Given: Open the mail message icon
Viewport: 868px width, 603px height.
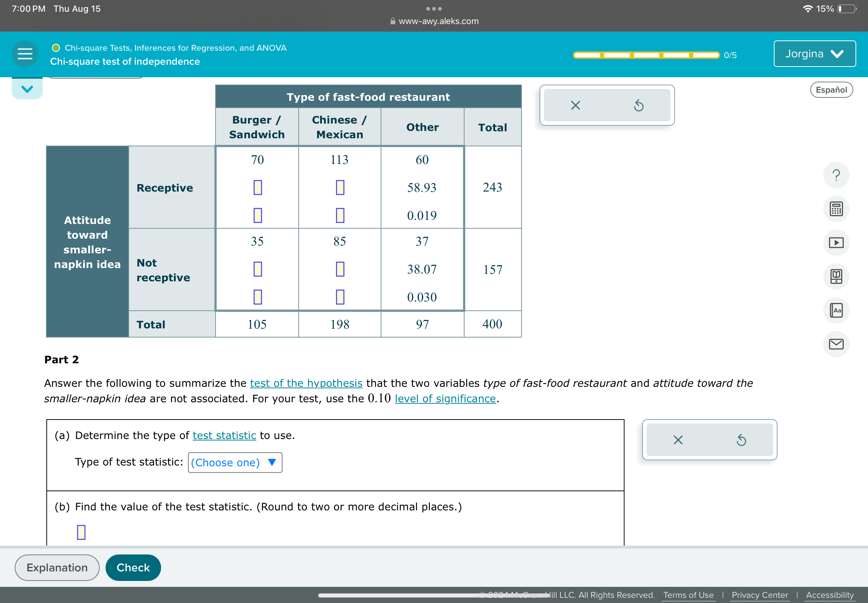Looking at the screenshot, I should (836, 344).
